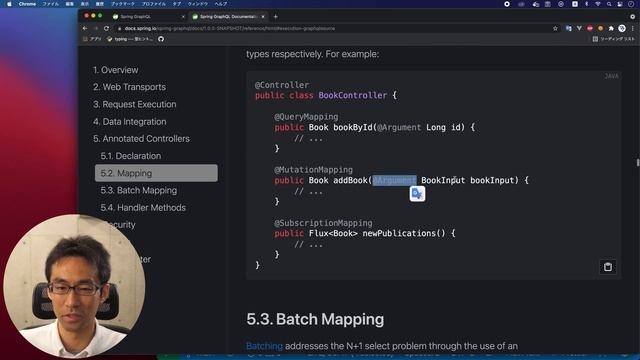Click the V-shaped extension icon
Image resolution: width=640 pixels, height=360 pixels.
point(579,29)
